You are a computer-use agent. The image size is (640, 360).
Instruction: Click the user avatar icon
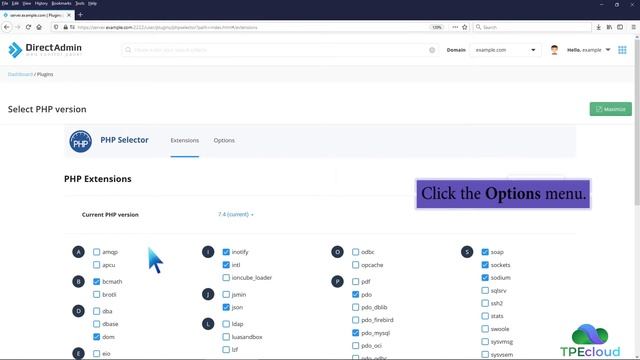pyautogui.click(x=554, y=50)
